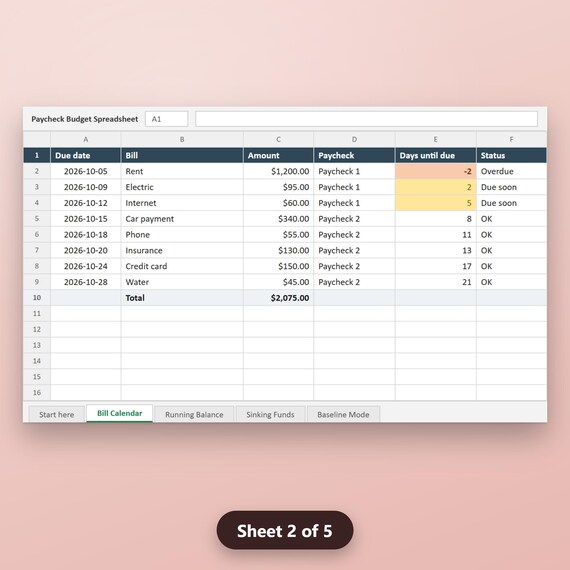Click the Status header cell
The height and width of the screenshot is (570, 570).
pyautogui.click(x=511, y=155)
